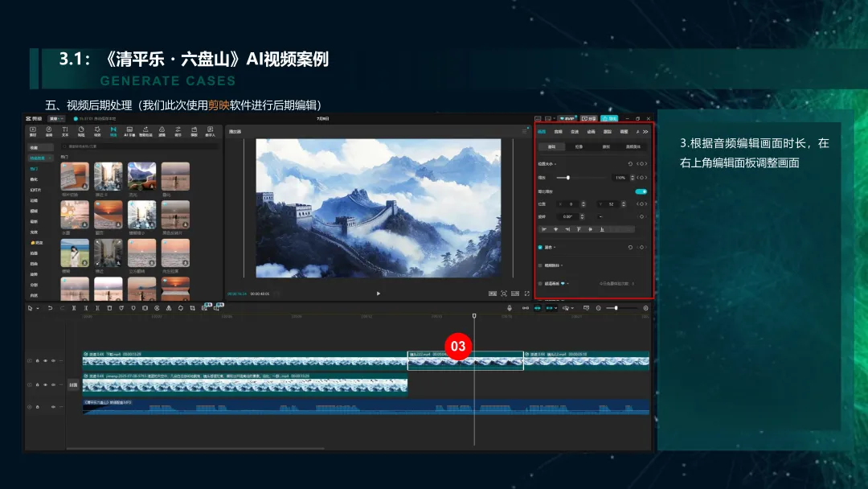Open the select tool dropdown arrow
868x489 pixels.
pyautogui.click(x=38, y=309)
